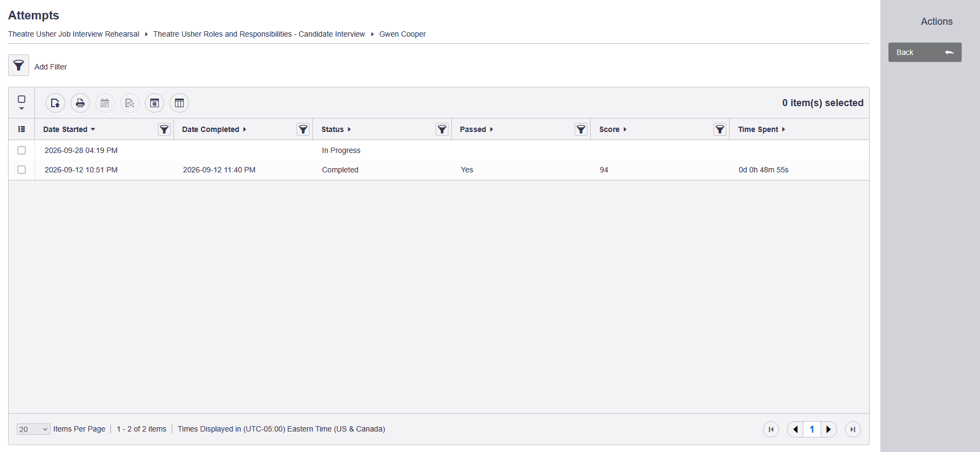Filter the Date Started column
The width and height of the screenshot is (980, 452).
click(x=164, y=129)
